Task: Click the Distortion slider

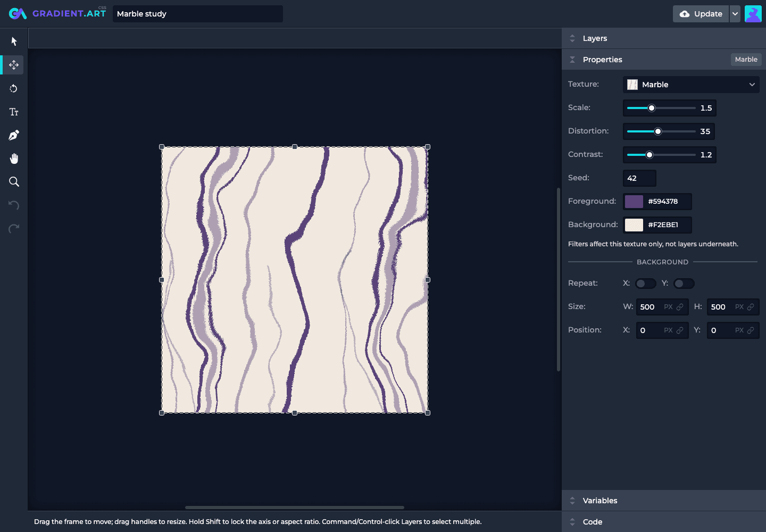Action: click(661, 131)
